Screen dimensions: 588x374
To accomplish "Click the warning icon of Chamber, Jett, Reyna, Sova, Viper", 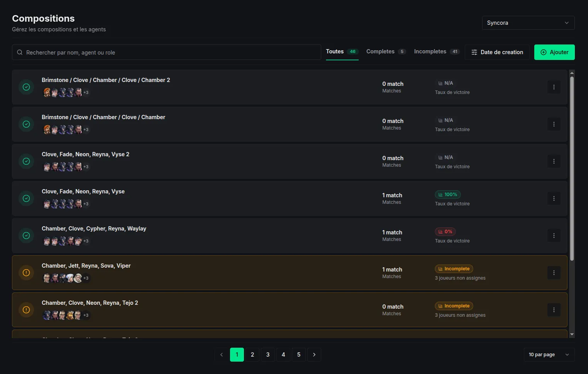I will tap(26, 273).
